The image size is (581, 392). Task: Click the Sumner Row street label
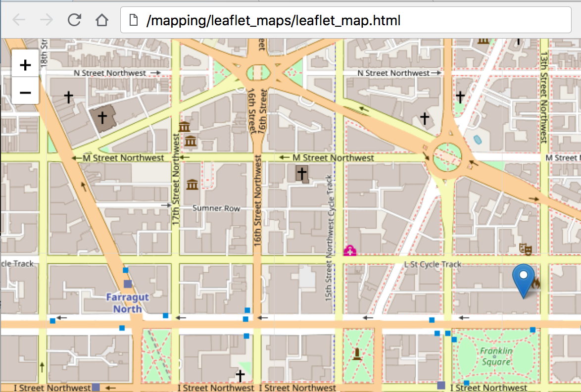point(216,208)
